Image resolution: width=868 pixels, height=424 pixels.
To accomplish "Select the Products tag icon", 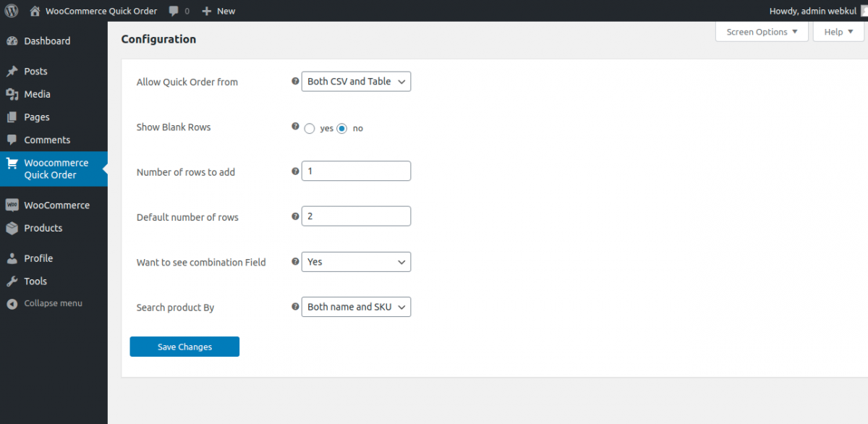I will [14, 228].
